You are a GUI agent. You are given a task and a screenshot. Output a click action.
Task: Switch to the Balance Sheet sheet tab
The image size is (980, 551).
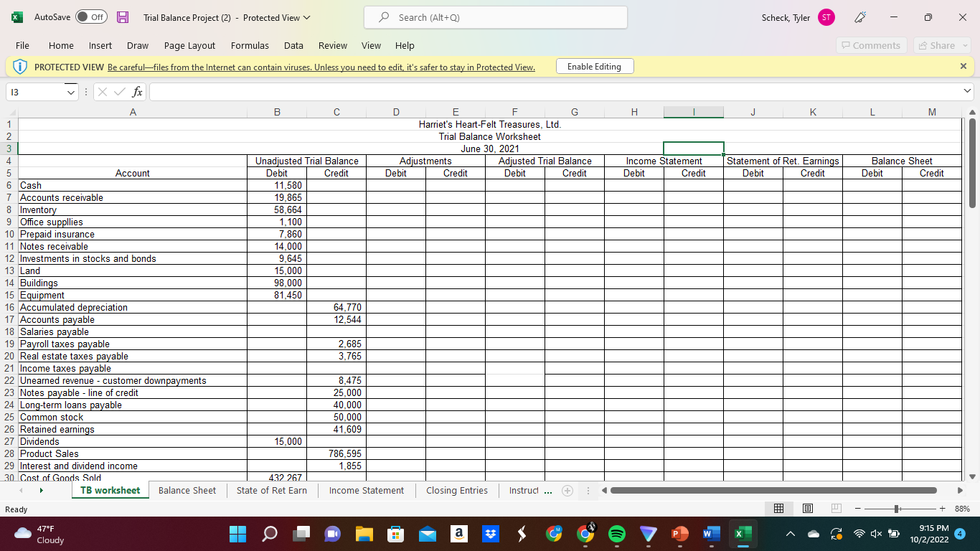(x=187, y=491)
